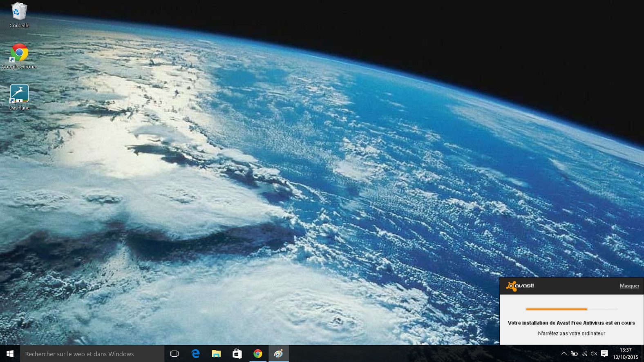Click the taskbar search box

coord(92,354)
